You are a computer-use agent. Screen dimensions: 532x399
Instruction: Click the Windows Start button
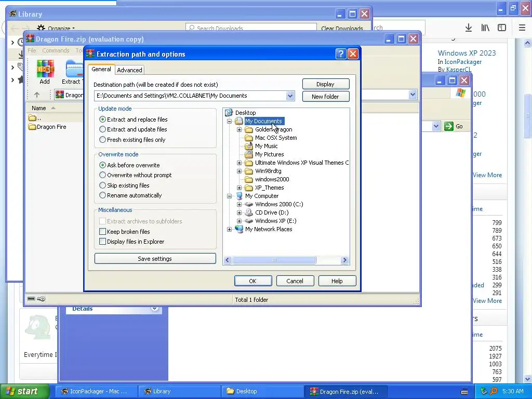(25, 391)
